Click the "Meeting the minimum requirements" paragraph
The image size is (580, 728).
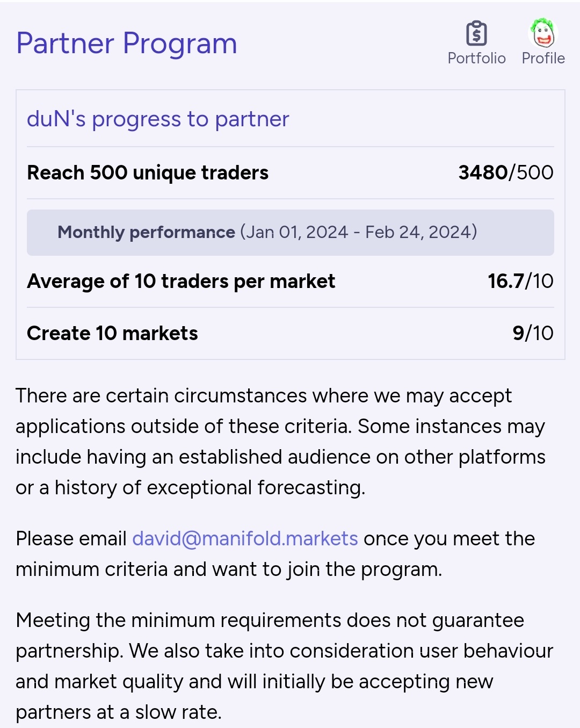(284, 666)
